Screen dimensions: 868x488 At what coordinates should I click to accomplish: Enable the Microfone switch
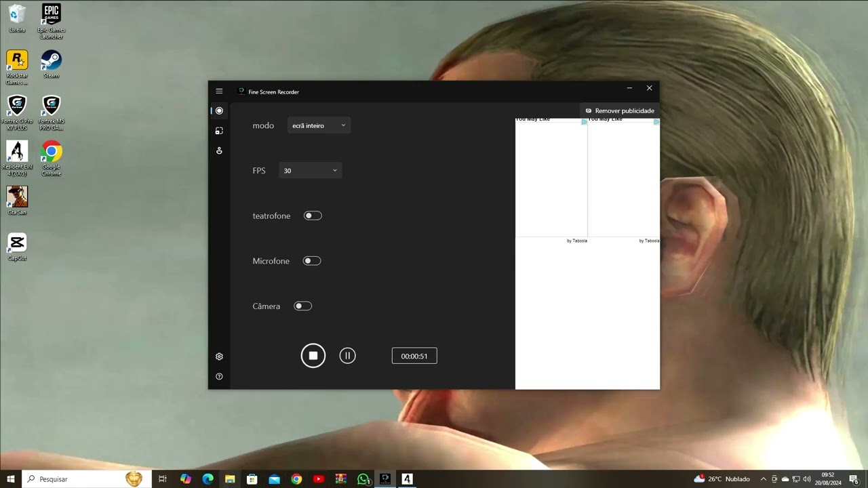point(312,261)
